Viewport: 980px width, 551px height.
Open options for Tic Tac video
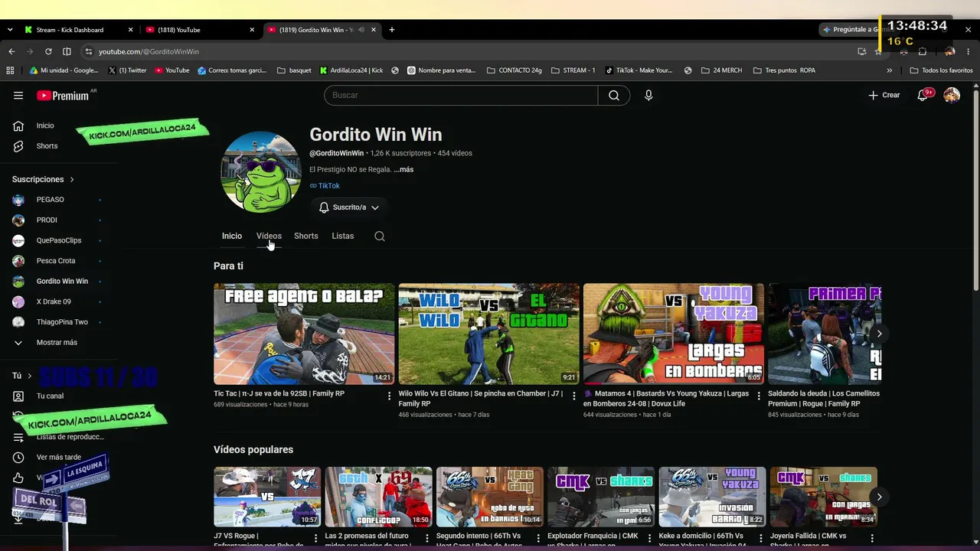(389, 396)
